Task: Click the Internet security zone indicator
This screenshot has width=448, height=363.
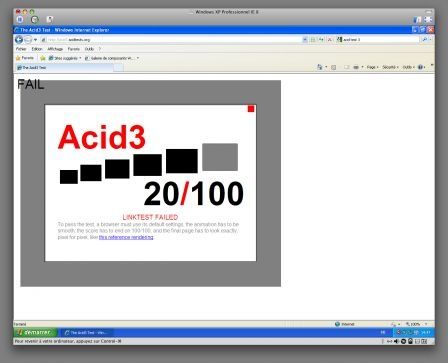Action: tap(345, 324)
